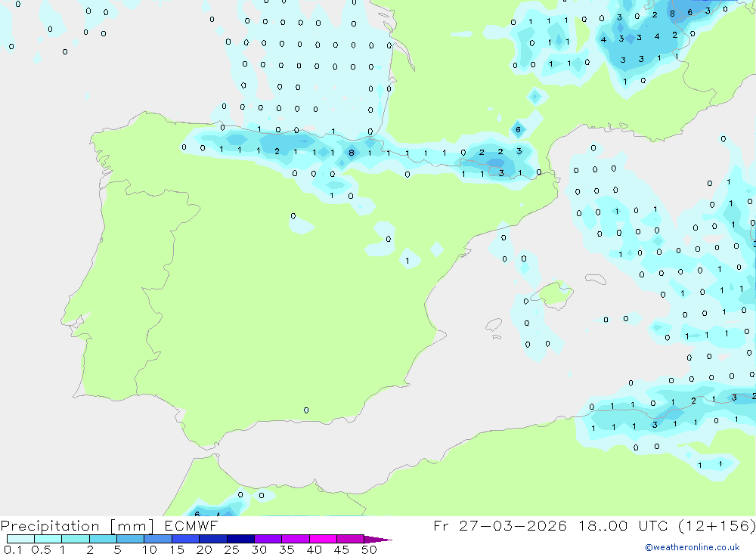Click the legend label '0.1'
The height and width of the screenshot is (554, 756).
13,549
